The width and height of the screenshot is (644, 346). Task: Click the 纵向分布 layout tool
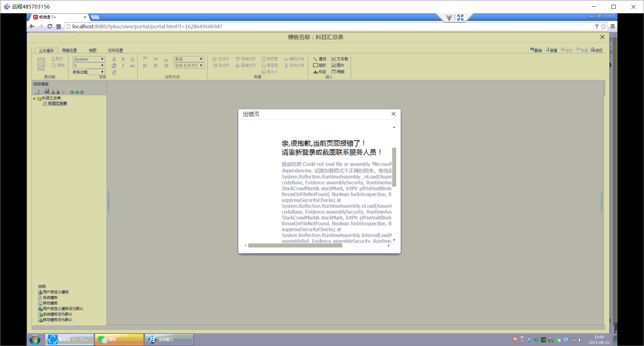click(x=294, y=65)
